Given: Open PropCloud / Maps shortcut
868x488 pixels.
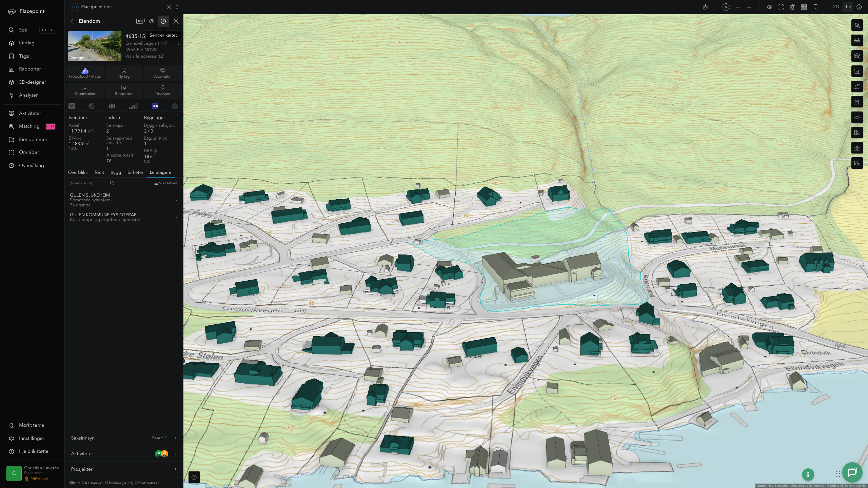Looking at the screenshot, I should (85, 73).
